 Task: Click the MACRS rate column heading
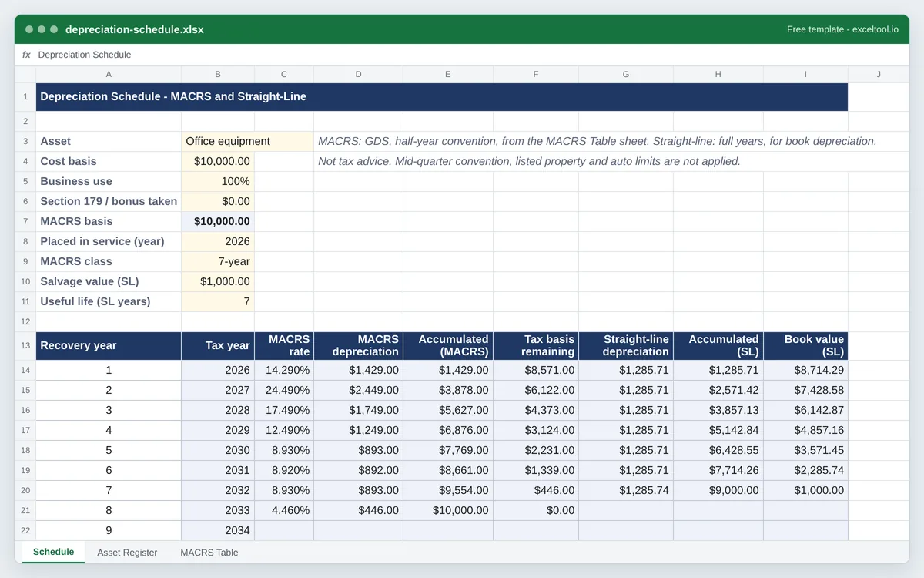coord(284,345)
